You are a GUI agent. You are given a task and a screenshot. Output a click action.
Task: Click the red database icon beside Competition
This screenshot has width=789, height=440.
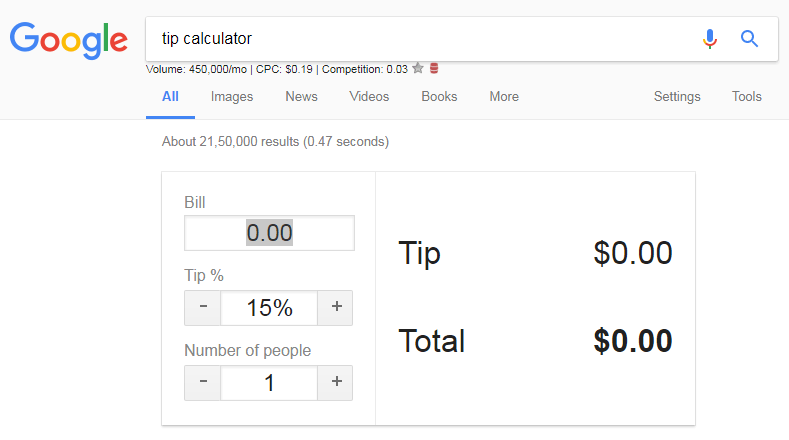pyautogui.click(x=434, y=69)
